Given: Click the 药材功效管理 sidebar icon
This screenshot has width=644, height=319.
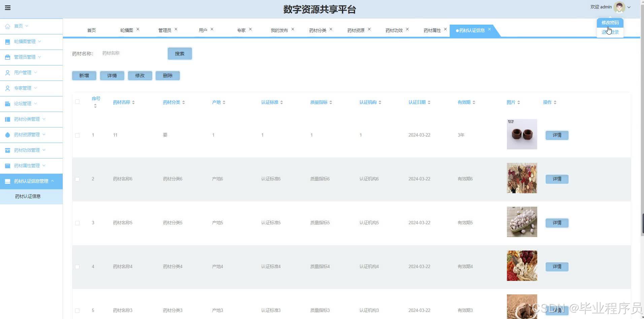Looking at the screenshot, I should pyautogui.click(x=7, y=150).
